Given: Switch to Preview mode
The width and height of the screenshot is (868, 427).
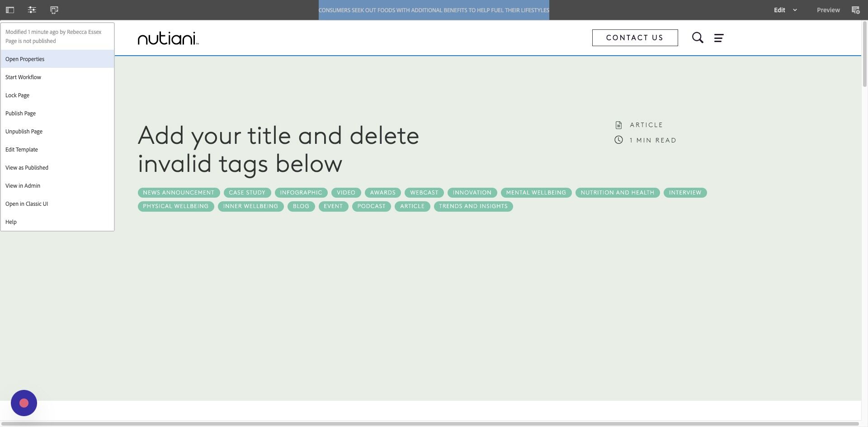Looking at the screenshot, I should click(x=828, y=10).
